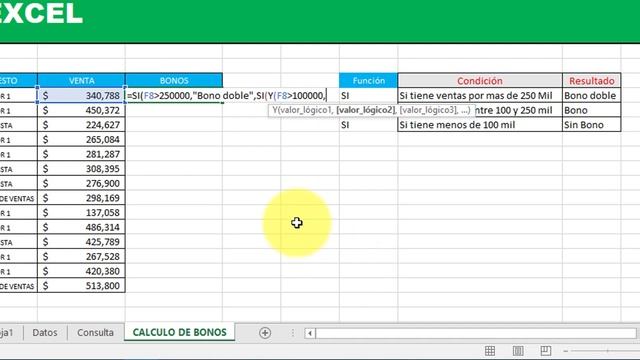Open the Consulta sheet tab
The image size is (640, 360).
coord(96,333)
